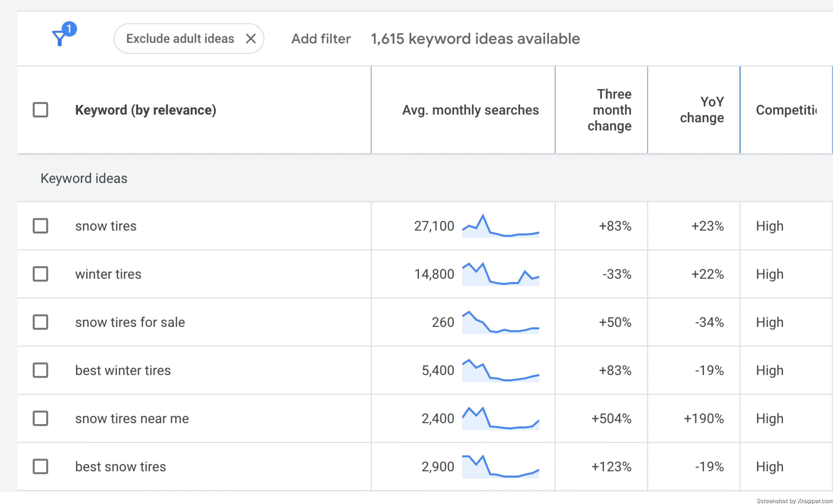Click the +23% YoY change value
The image size is (833, 504).
tap(708, 226)
